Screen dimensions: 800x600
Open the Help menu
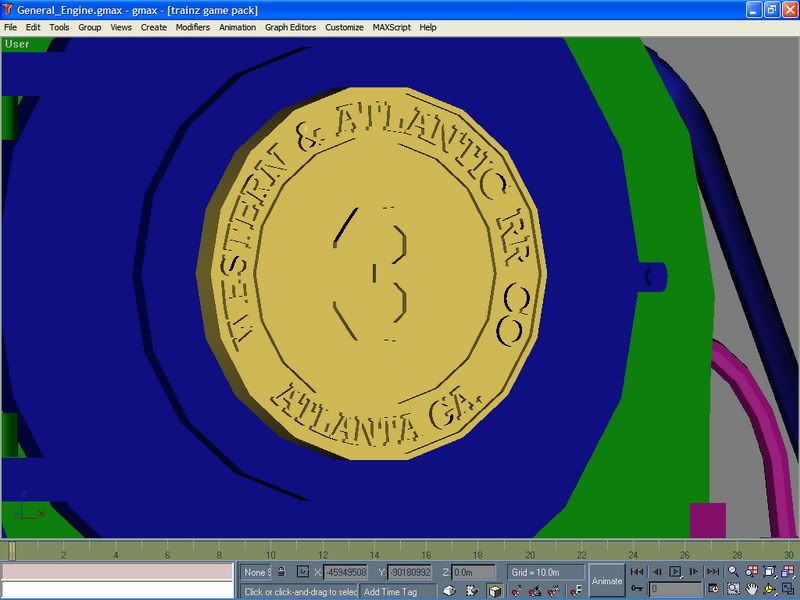[x=428, y=28]
